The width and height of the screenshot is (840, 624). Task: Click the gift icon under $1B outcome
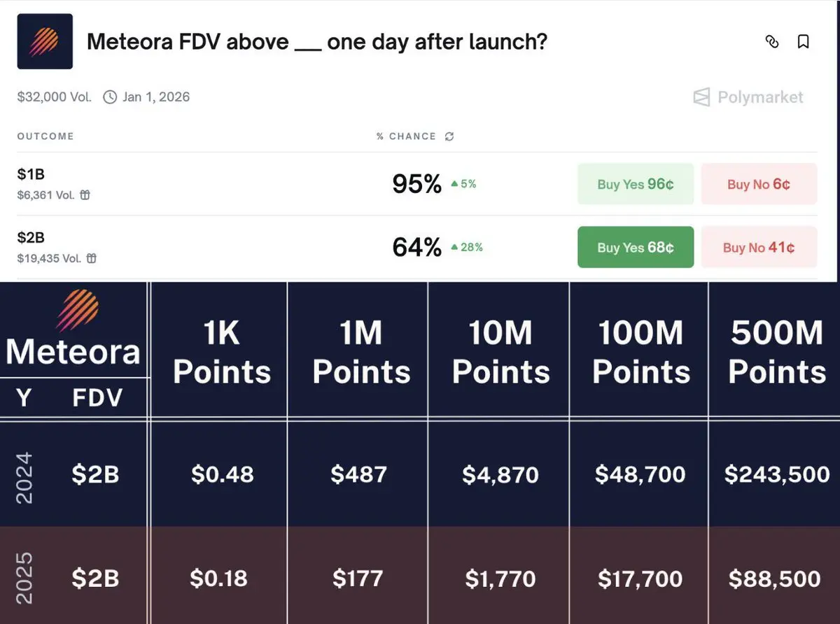point(85,196)
